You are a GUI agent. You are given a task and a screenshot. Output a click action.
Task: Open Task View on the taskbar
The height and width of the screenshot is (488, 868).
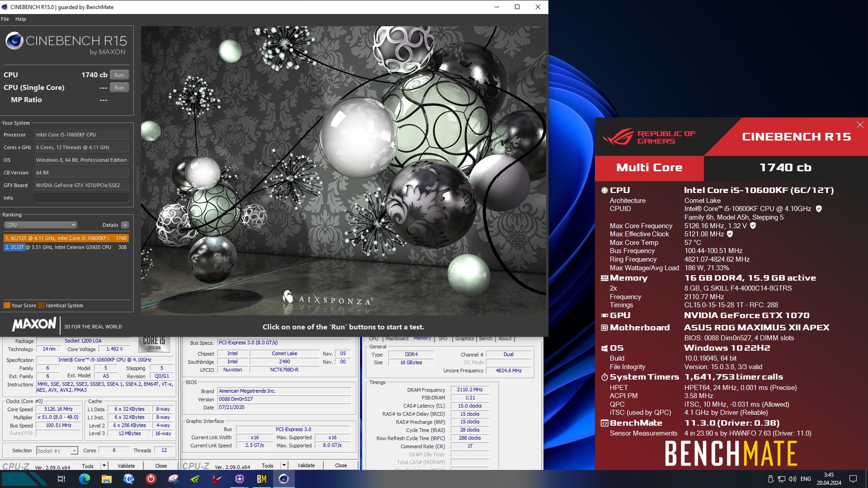[x=61, y=479]
